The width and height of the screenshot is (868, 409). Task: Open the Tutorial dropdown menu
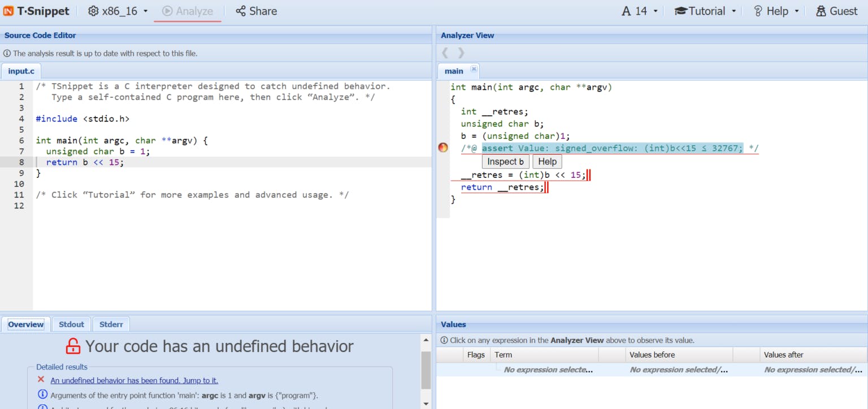(x=706, y=11)
